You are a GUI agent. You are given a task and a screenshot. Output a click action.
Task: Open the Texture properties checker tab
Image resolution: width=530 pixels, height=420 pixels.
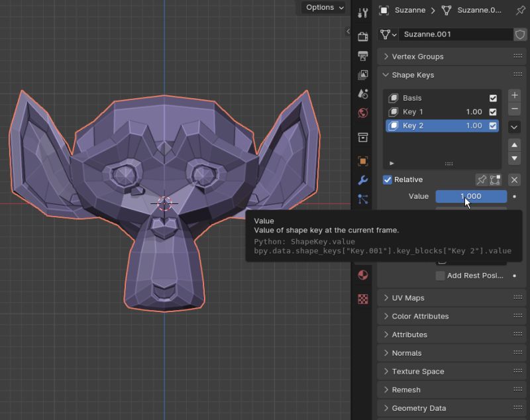tap(362, 298)
